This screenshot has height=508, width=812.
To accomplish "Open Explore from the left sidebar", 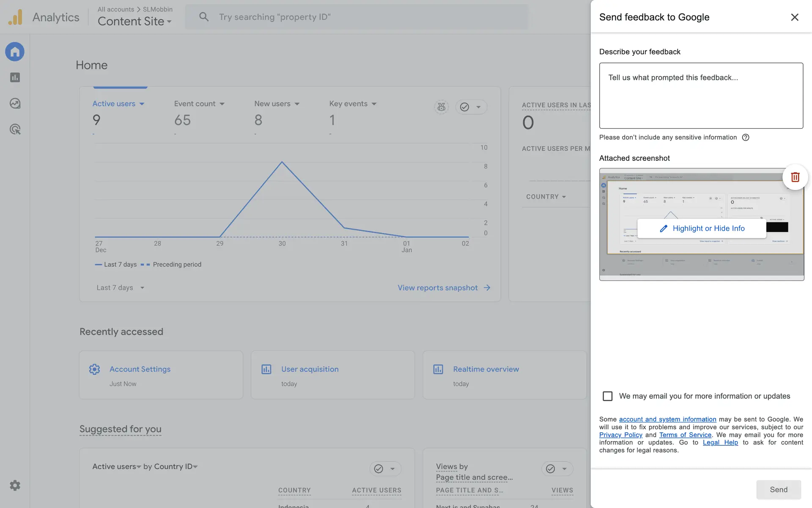I will point(15,103).
